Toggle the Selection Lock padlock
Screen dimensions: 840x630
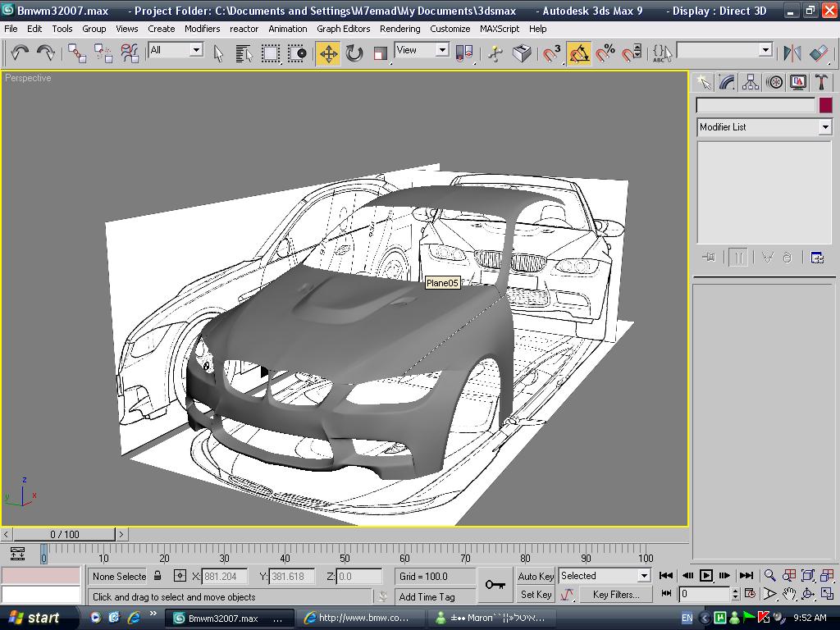point(157,576)
